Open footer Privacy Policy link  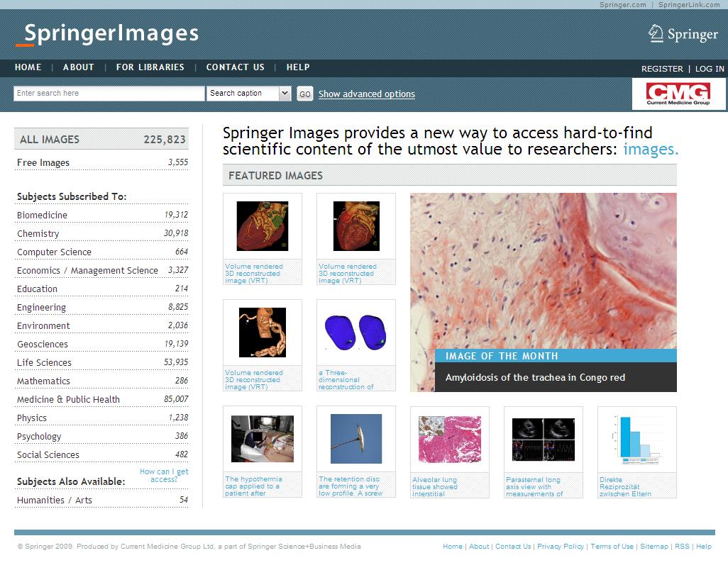pos(561,547)
